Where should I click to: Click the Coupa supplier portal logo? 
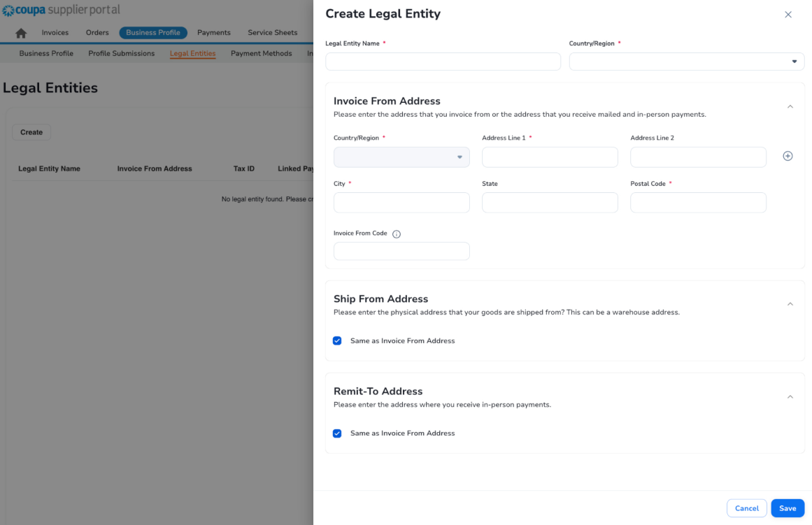point(59,10)
